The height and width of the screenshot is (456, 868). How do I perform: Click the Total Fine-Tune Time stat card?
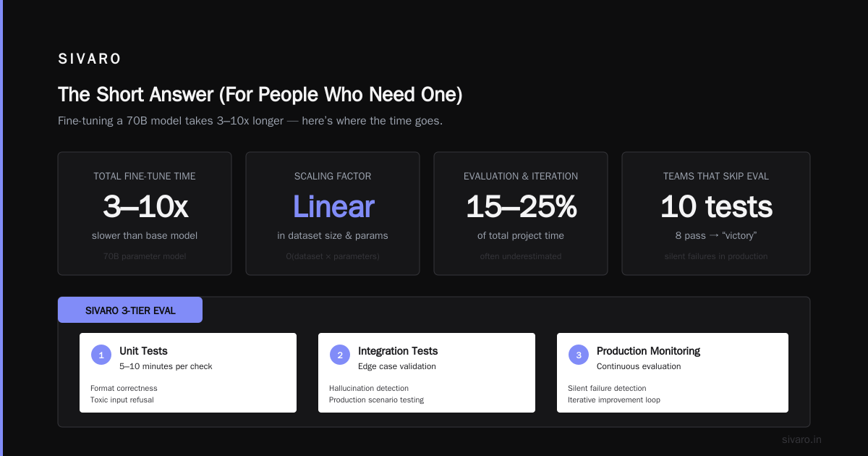(145, 214)
